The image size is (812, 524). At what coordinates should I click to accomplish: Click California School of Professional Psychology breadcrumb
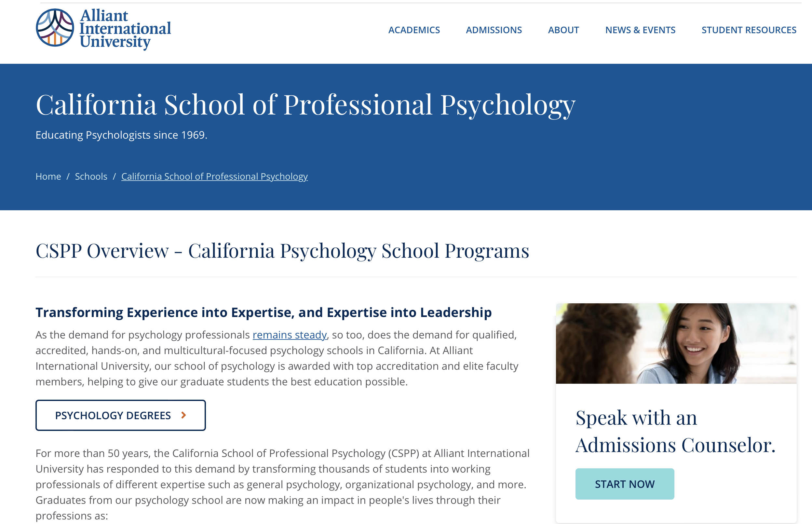click(214, 176)
